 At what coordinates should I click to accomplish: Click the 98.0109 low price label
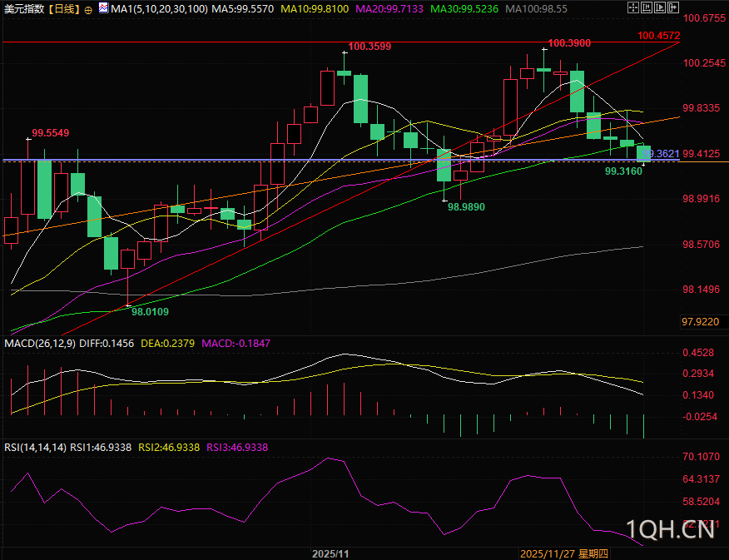point(150,311)
